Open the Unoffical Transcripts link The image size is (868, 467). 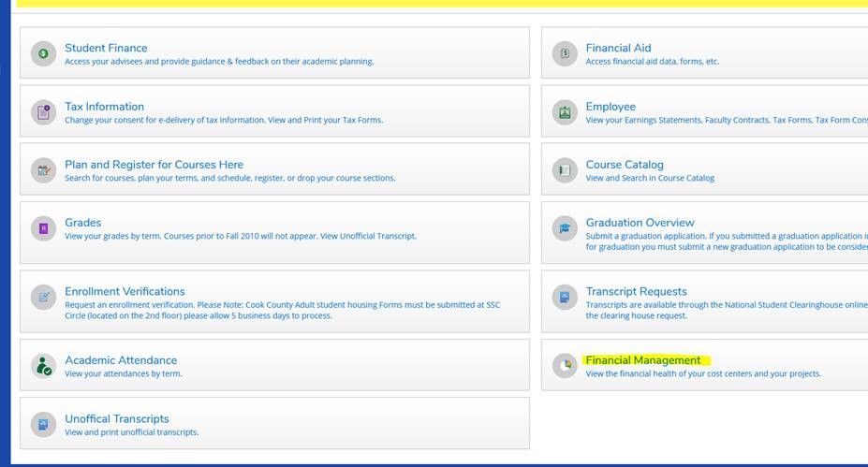[x=116, y=419]
